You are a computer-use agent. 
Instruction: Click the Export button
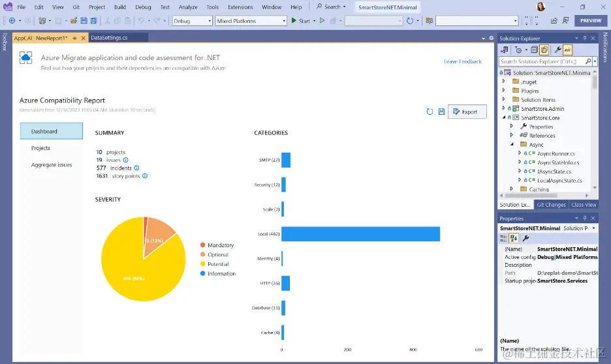(467, 112)
